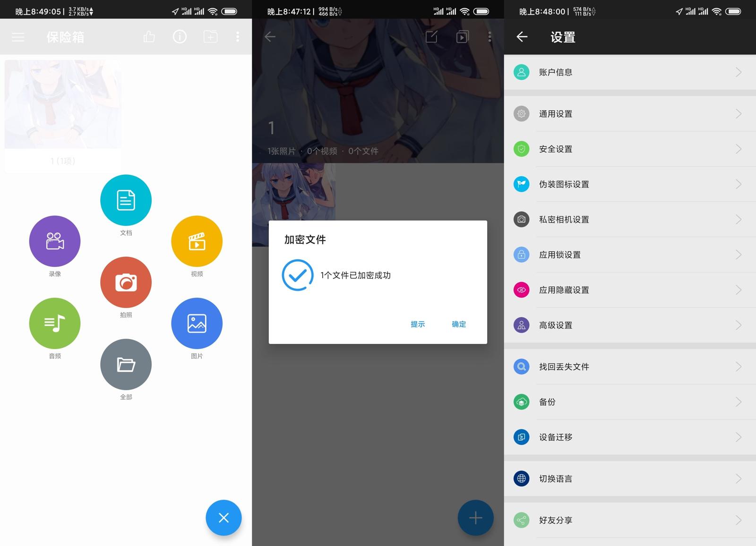Viewport: 756px width, 546px height.
Task: Open the 音频 audio encryption tool
Action: [54, 323]
